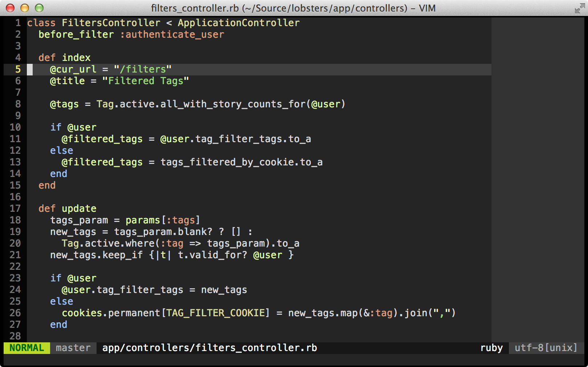This screenshot has width=588, height=367.
Task: Click line number 1 in the gutter
Action: click(x=18, y=23)
